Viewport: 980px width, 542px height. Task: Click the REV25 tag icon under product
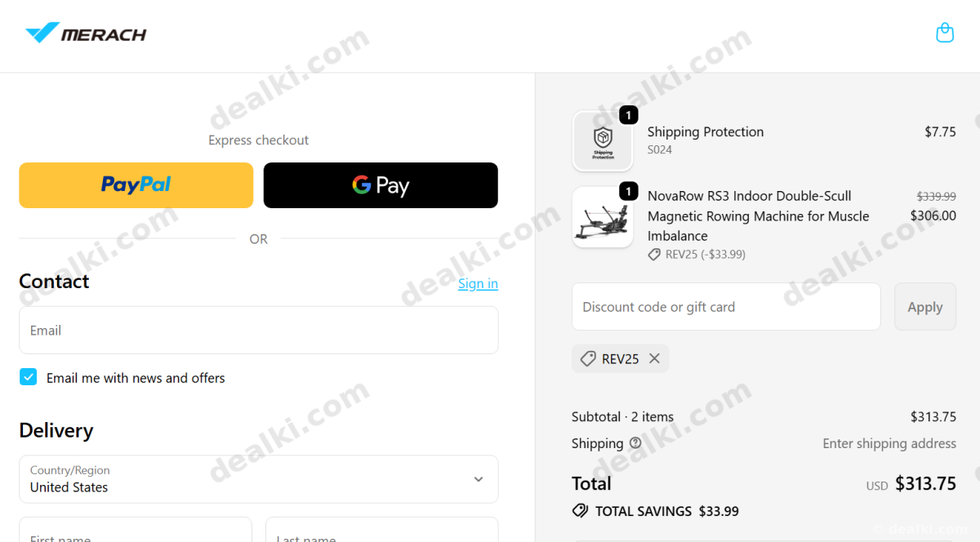[654, 255]
